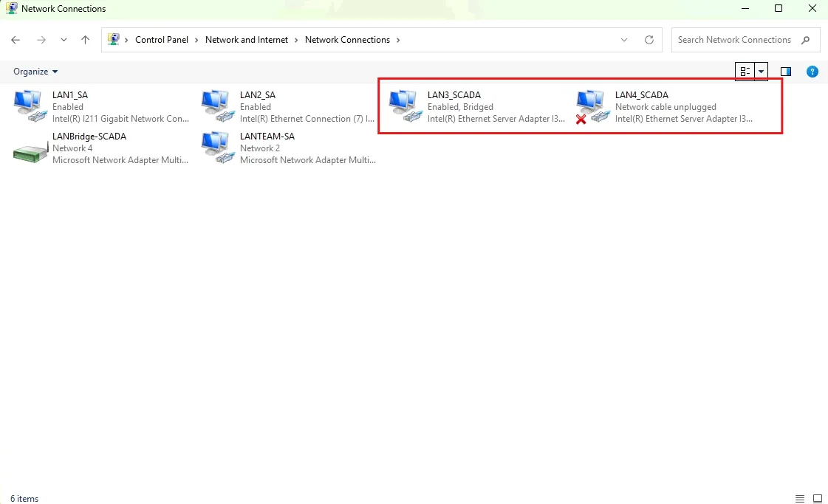Click the LANTEAM-SA connection name
This screenshot has height=504, width=828.
267,137
